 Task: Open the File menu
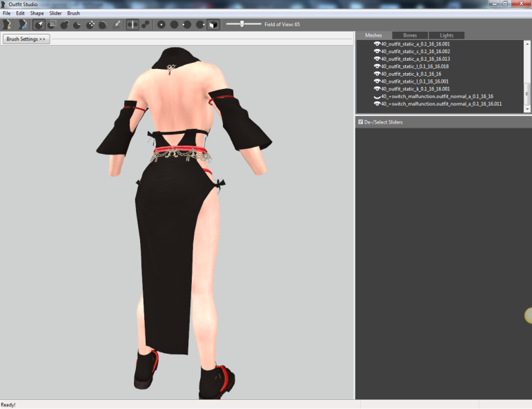click(x=6, y=13)
